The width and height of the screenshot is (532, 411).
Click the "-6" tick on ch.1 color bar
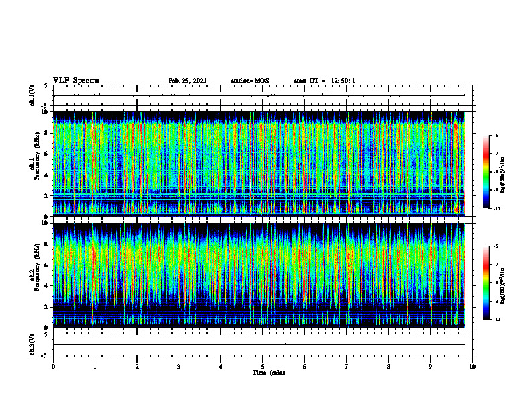[x=496, y=136]
